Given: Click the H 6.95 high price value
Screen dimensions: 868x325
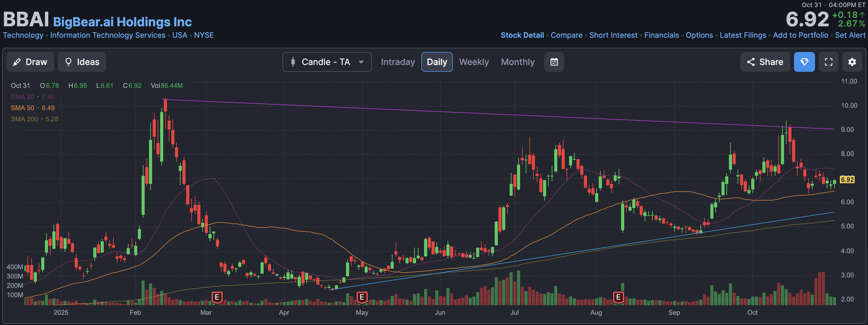Looking at the screenshot, I should click(x=77, y=86).
